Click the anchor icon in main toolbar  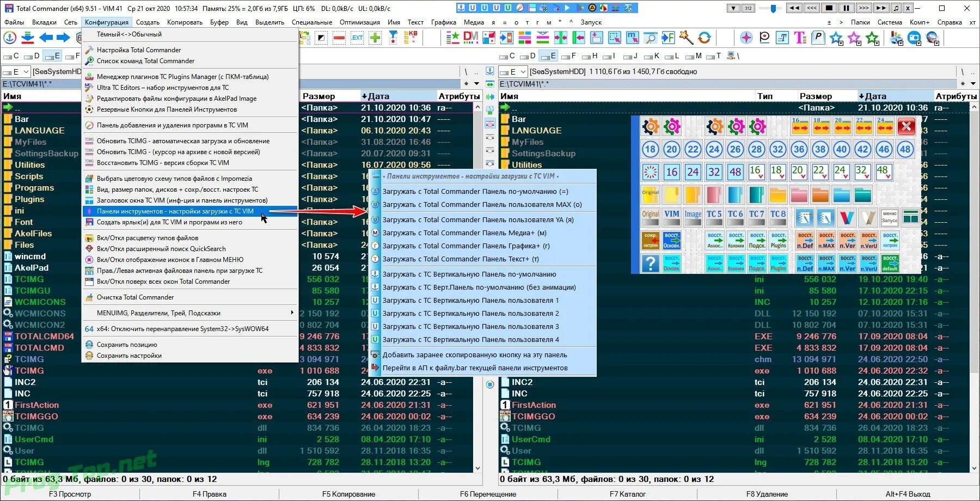[x=10, y=38]
